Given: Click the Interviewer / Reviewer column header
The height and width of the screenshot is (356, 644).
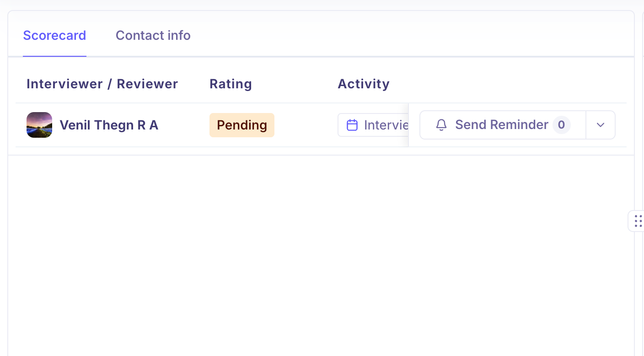Looking at the screenshot, I should 102,84.
